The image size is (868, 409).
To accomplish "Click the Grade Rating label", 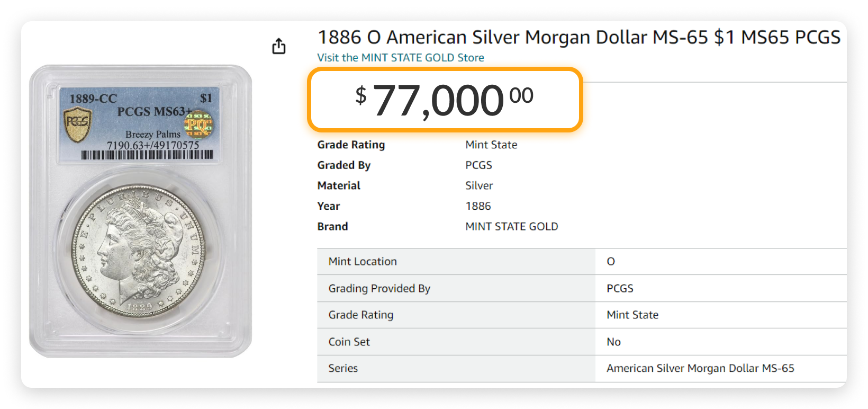I will pyautogui.click(x=351, y=145).
